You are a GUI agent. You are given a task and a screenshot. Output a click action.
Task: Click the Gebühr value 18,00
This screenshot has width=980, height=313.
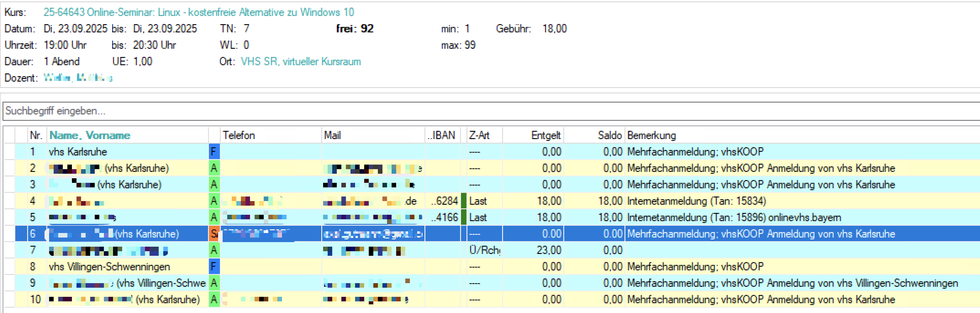tap(554, 28)
